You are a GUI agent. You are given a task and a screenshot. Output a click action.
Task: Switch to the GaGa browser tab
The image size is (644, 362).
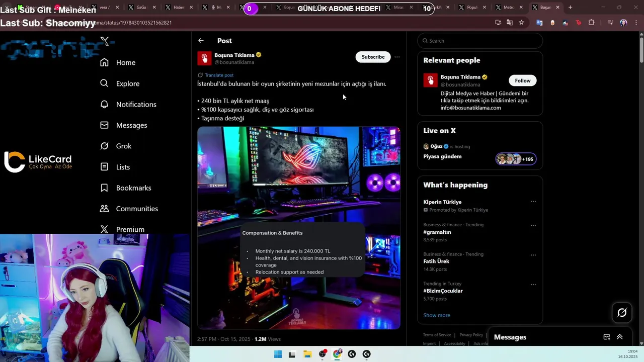pos(141,8)
